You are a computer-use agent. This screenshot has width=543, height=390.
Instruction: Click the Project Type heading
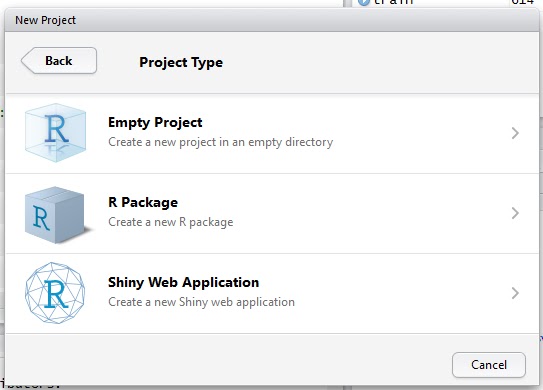coord(181,62)
